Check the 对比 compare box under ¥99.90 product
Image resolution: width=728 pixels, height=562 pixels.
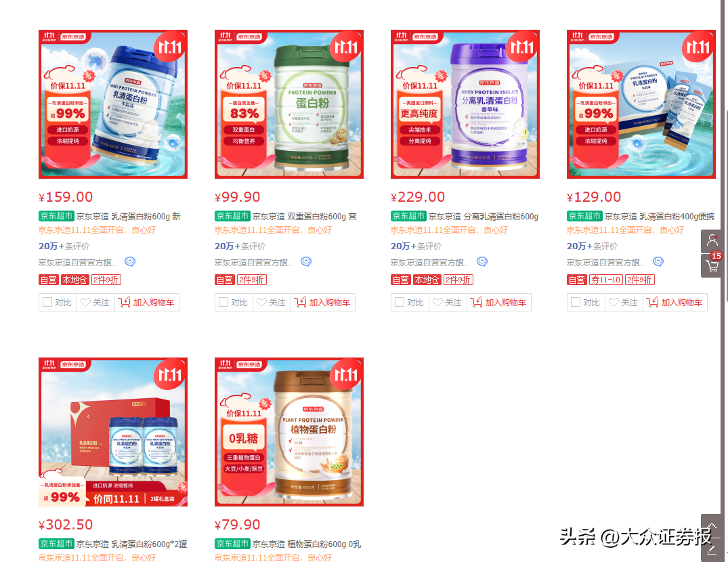tap(223, 303)
